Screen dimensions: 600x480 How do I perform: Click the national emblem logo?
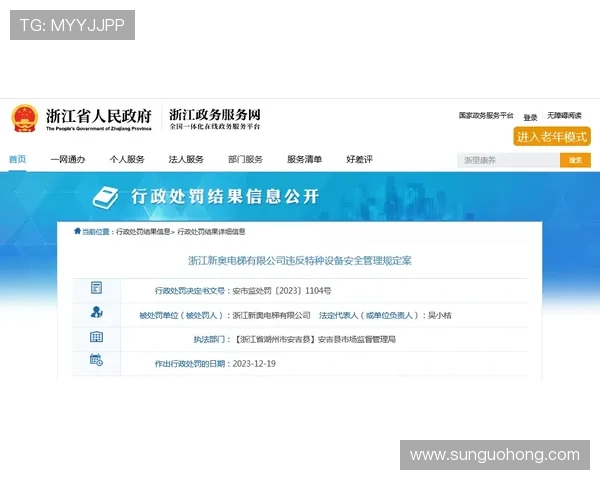pyautogui.click(x=24, y=119)
